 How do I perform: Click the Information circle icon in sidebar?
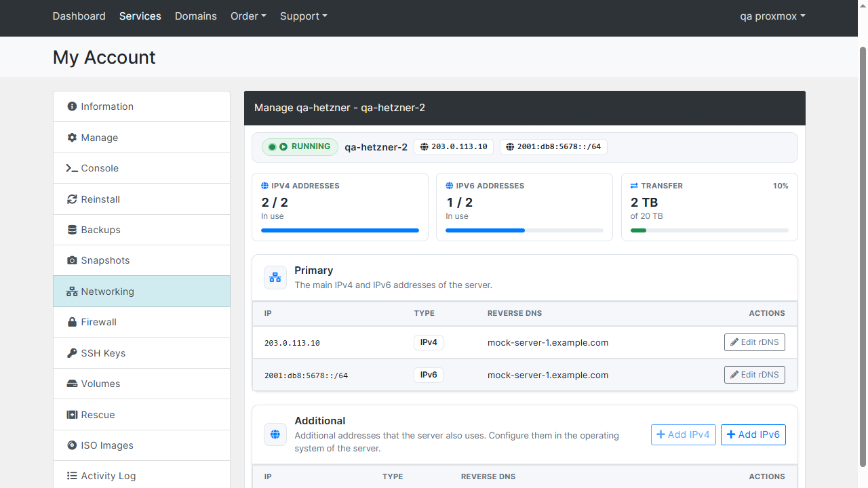pyautogui.click(x=72, y=106)
